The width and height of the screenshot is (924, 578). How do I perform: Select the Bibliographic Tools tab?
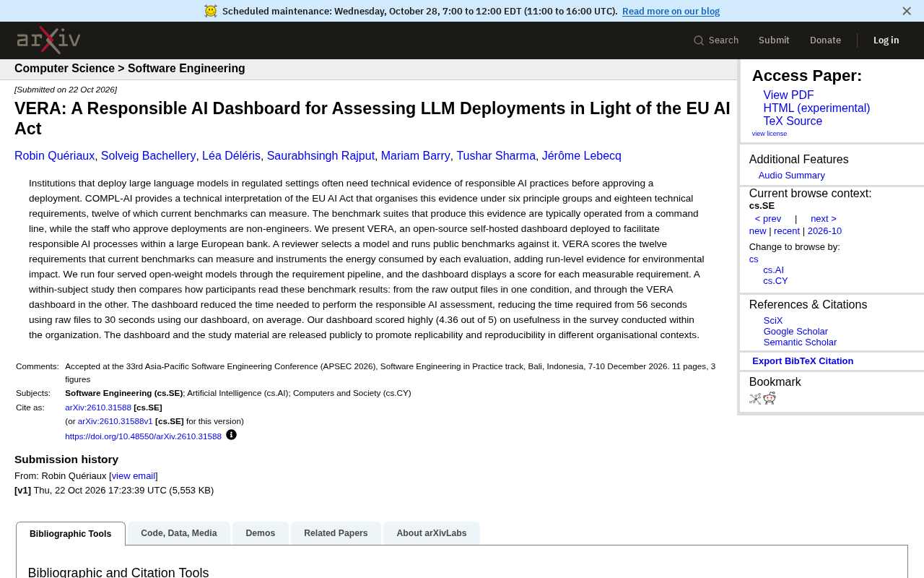pos(71,534)
